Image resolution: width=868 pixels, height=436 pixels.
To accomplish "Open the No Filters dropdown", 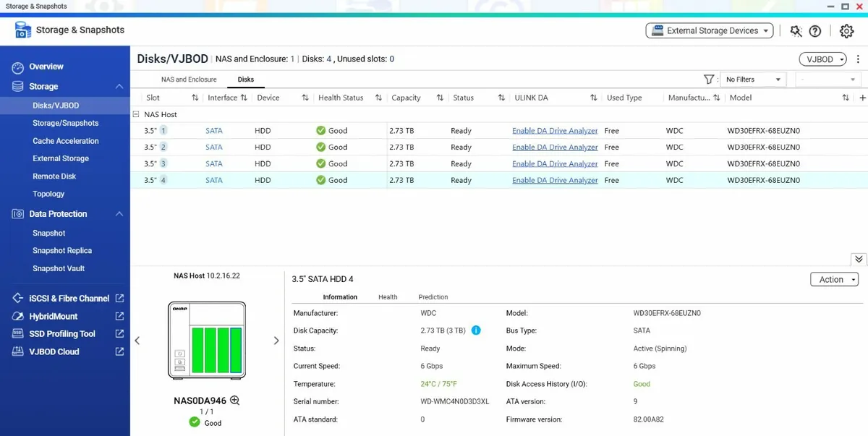I will point(753,80).
